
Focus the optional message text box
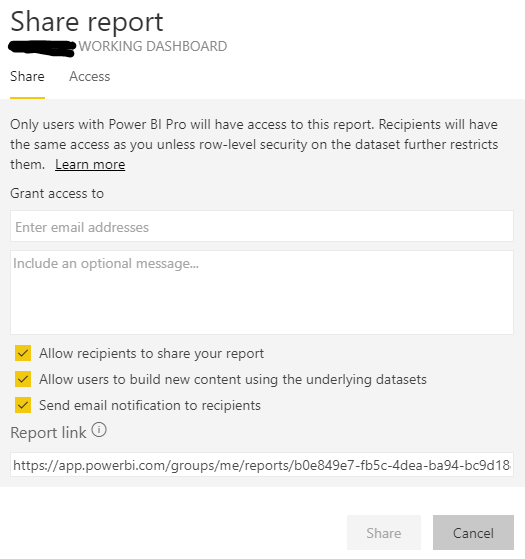pos(262,292)
